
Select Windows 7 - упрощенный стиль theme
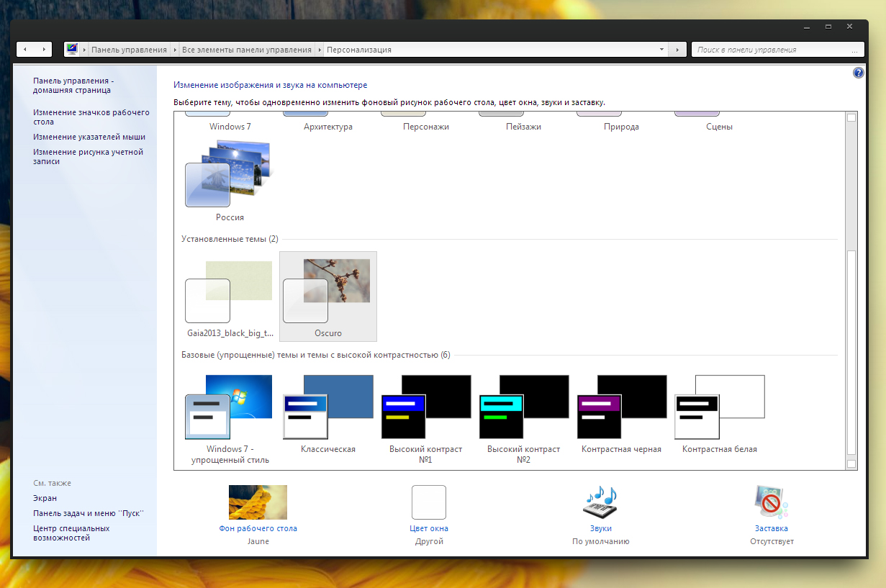tap(230, 420)
